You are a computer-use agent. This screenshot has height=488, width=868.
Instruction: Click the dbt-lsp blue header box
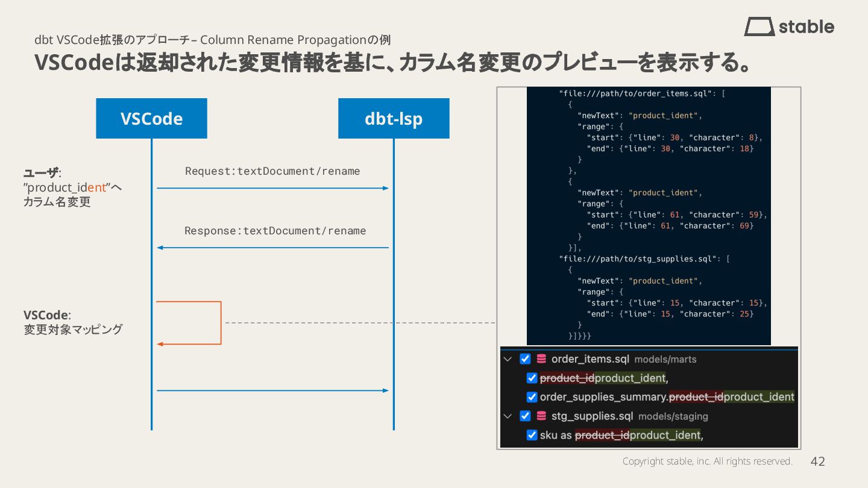tap(394, 119)
